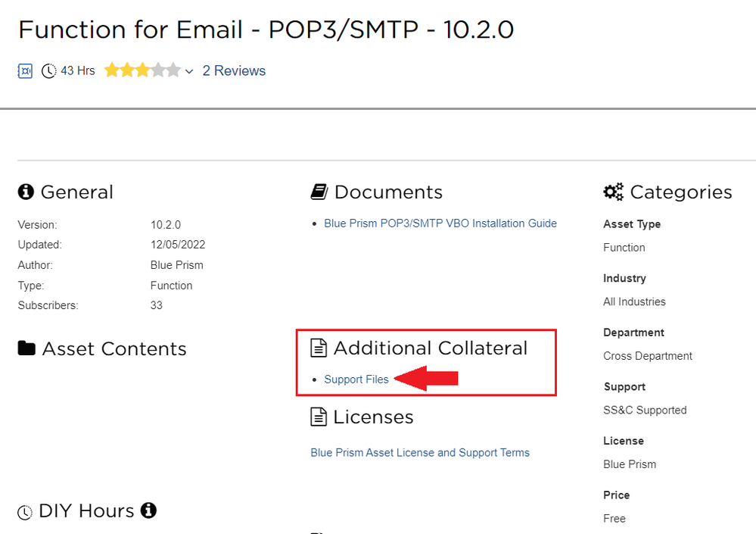Click the Asset Contents folder icon
This screenshot has width=756, height=534.
26,349
